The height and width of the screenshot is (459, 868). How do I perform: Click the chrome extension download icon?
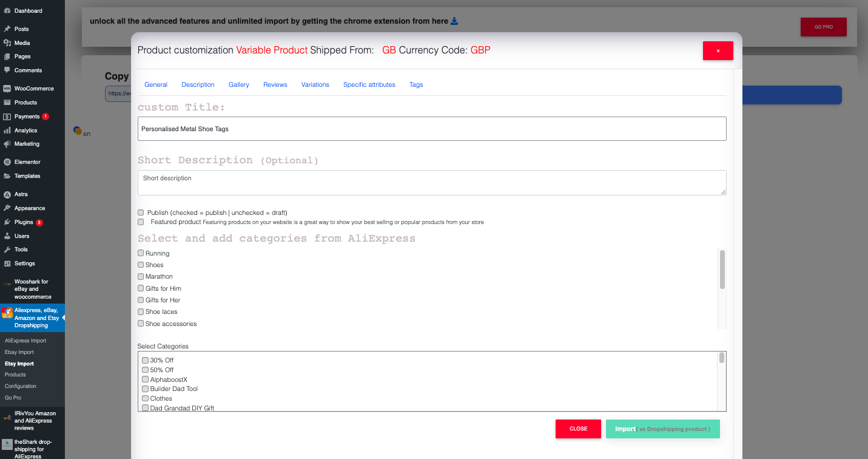click(x=454, y=21)
